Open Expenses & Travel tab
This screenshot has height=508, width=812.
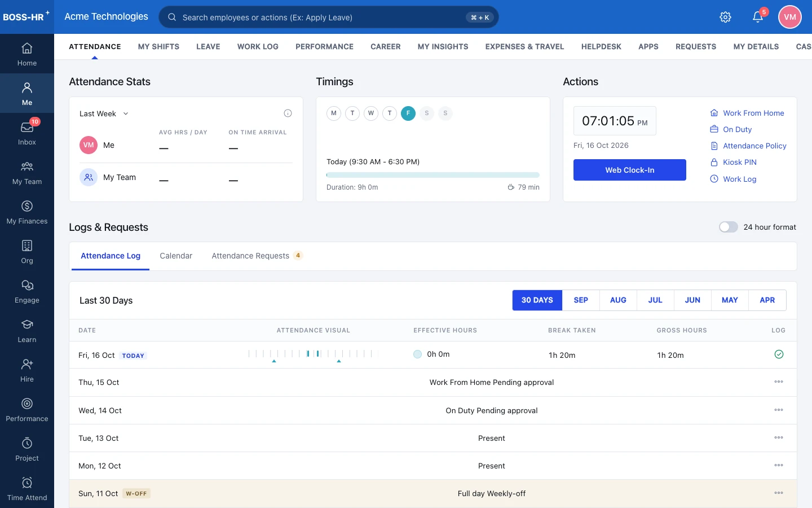pyautogui.click(x=524, y=46)
